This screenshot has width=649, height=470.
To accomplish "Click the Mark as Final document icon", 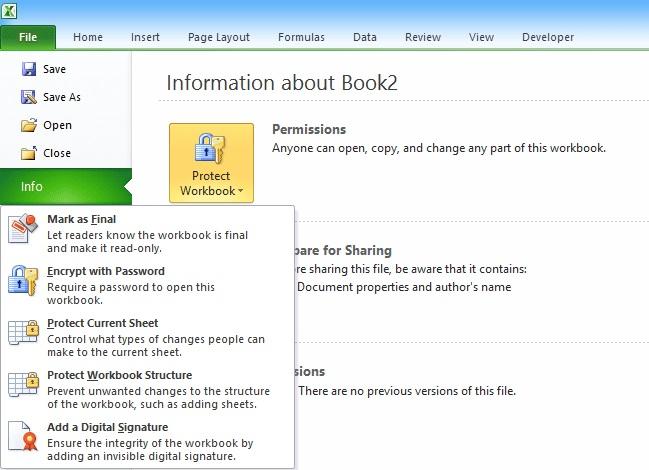I will (x=23, y=228).
